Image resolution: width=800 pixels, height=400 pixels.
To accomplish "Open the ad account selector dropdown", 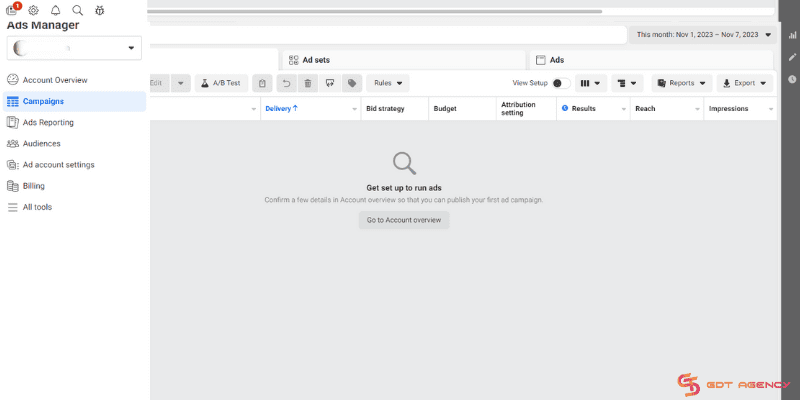I will tap(74, 48).
